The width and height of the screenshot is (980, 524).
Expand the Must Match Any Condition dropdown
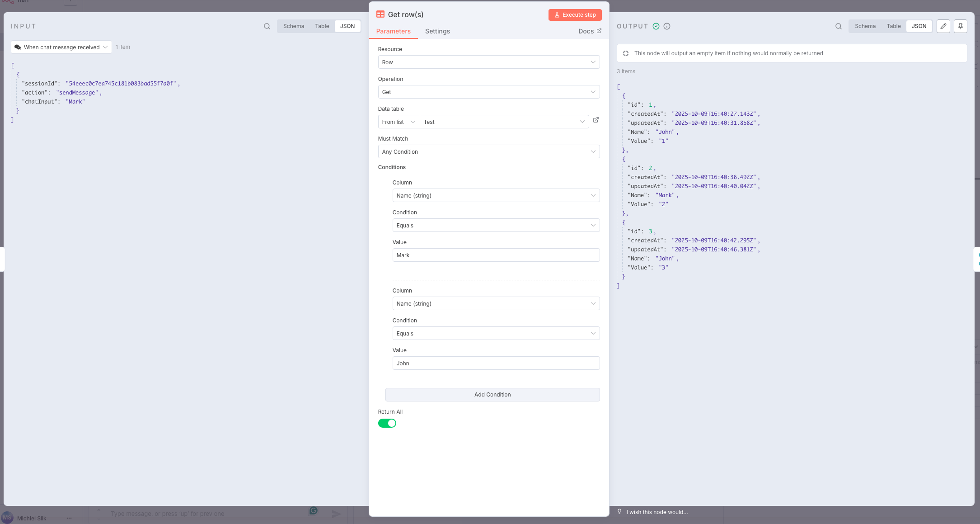coord(488,151)
